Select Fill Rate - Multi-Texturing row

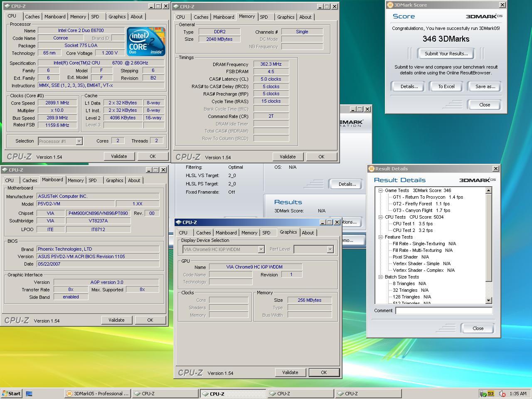click(x=423, y=250)
